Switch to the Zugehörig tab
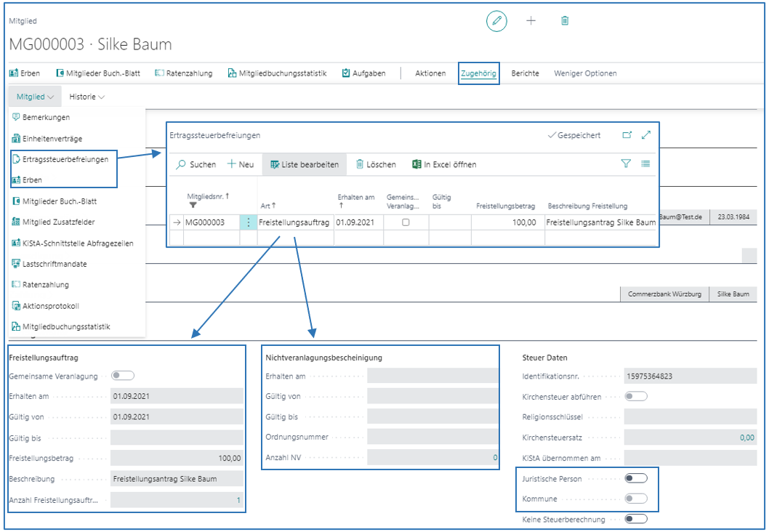Screen dimensions: 769x532 tap(478, 73)
